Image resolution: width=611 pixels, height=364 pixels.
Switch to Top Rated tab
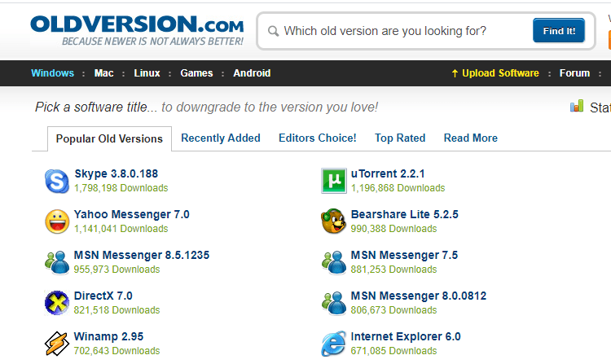click(400, 138)
